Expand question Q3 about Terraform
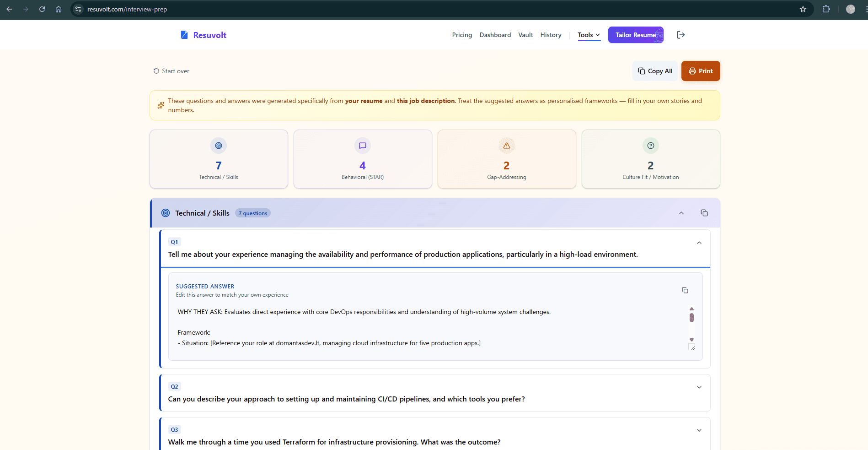868x450 pixels. tap(698, 430)
